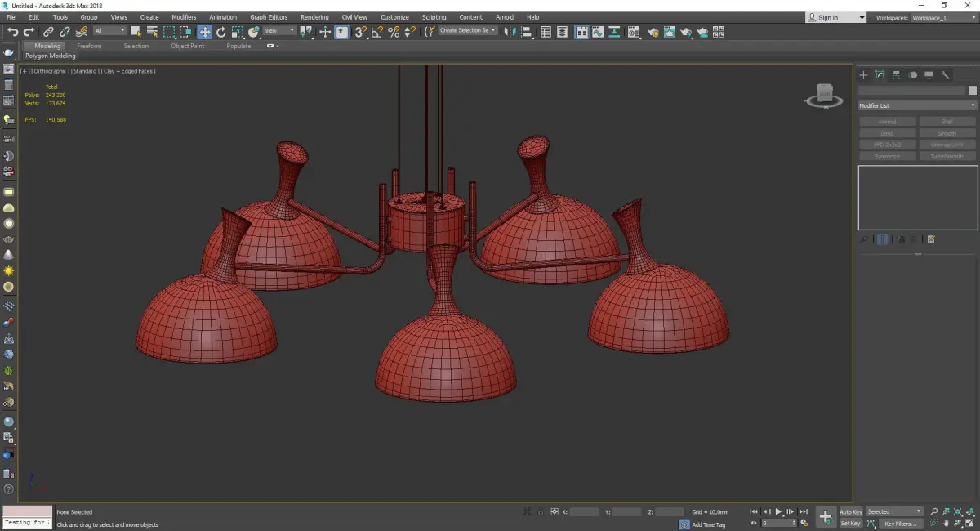The image size is (980, 531).
Task: Open the Utilities wrench panel icon
Action: pos(945,74)
